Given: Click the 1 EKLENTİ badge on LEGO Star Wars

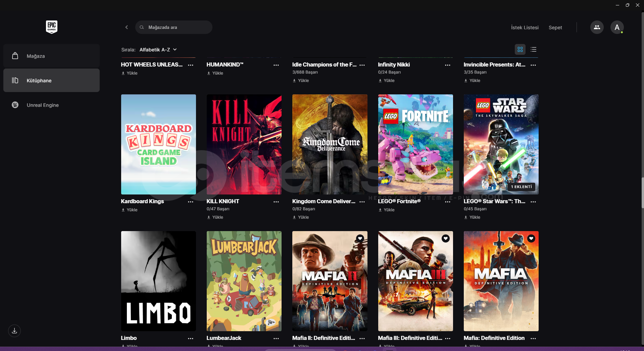Looking at the screenshot, I should point(521,187).
